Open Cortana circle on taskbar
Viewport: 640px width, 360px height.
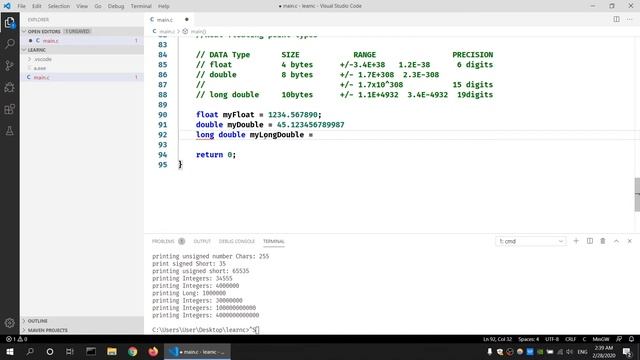pyautogui.click(x=50, y=351)
